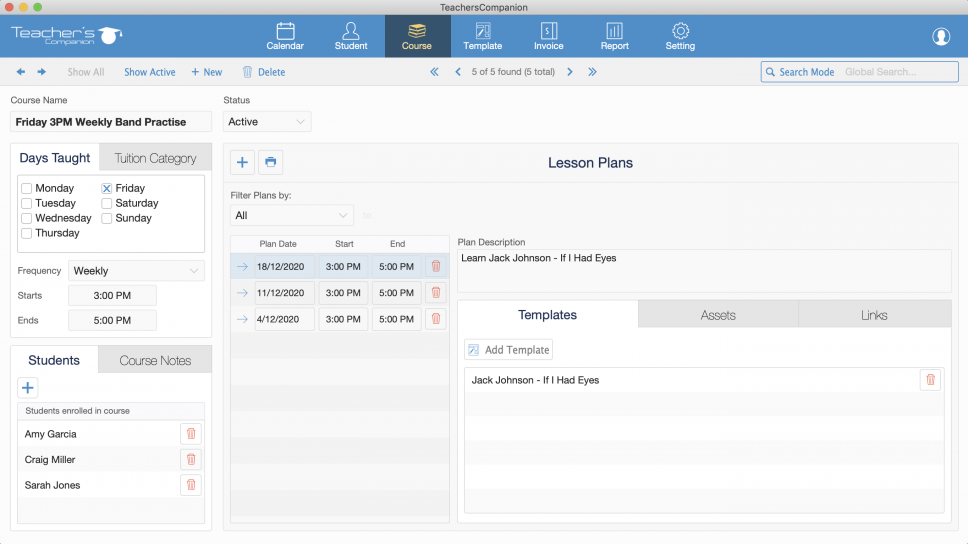Jump to first record double chevron
The image size is (968, 544).
click(435, 72)
